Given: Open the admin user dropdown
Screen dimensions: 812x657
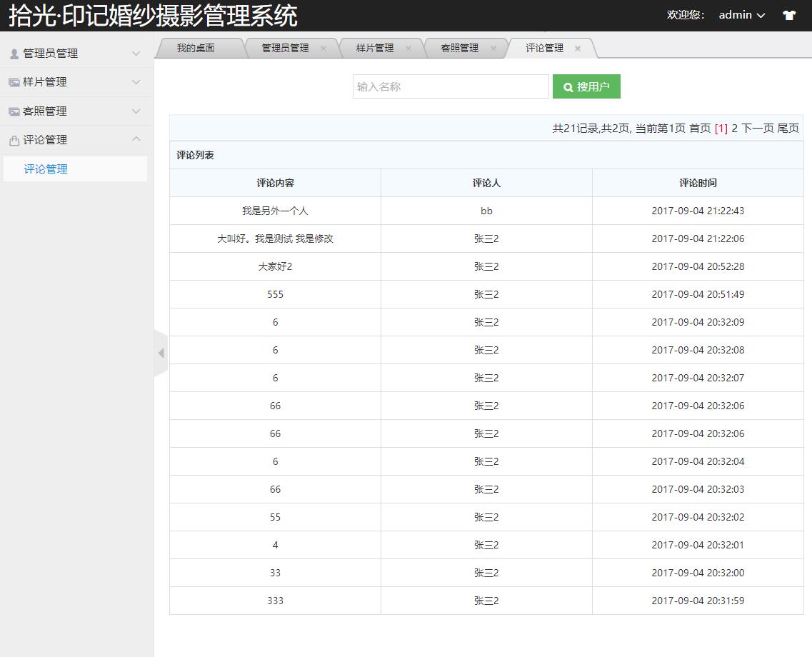Looking at the screenshot, I should [x=741, y=15].
